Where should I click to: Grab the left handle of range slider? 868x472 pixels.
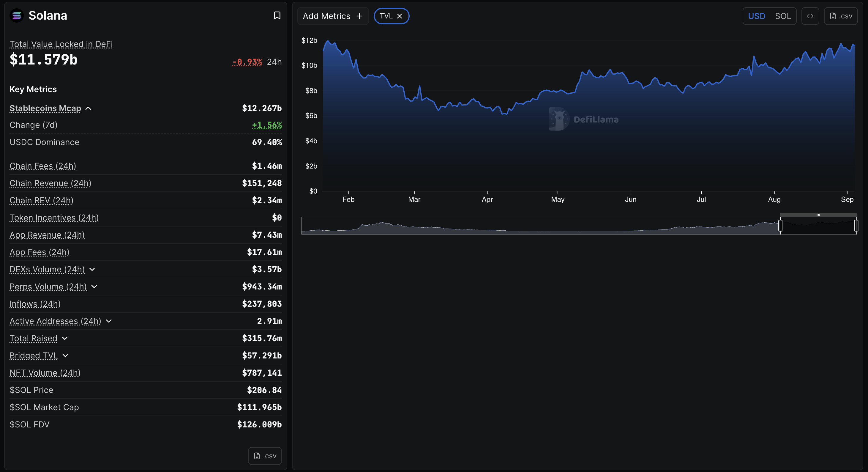(x=780, y=226)
